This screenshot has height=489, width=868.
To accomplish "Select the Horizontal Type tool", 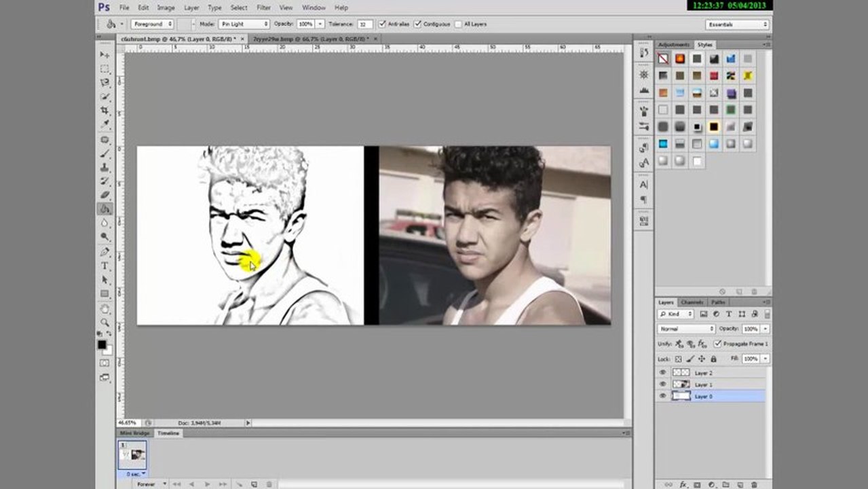I will (105, 266).
